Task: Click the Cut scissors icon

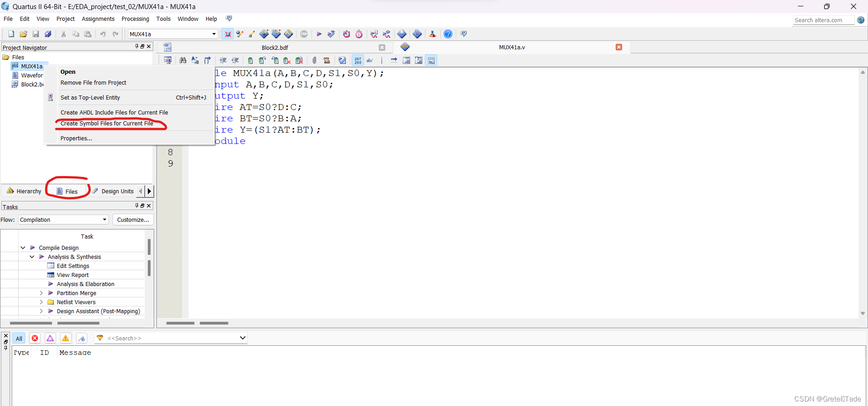Action: pos(63,34)
